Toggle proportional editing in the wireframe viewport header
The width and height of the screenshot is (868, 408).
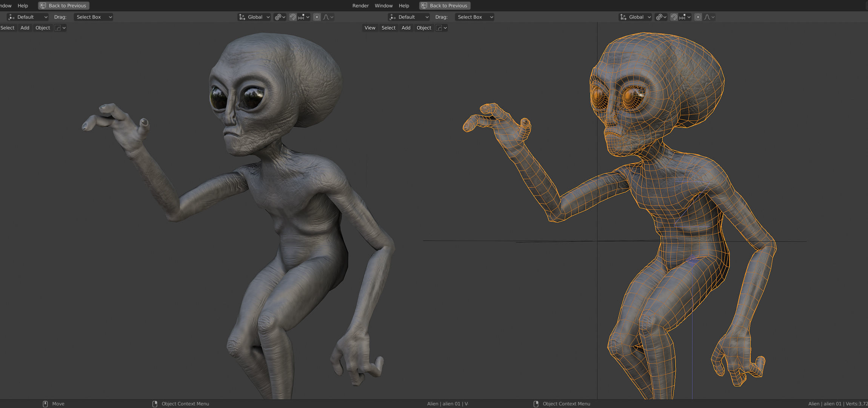(698, 17)
